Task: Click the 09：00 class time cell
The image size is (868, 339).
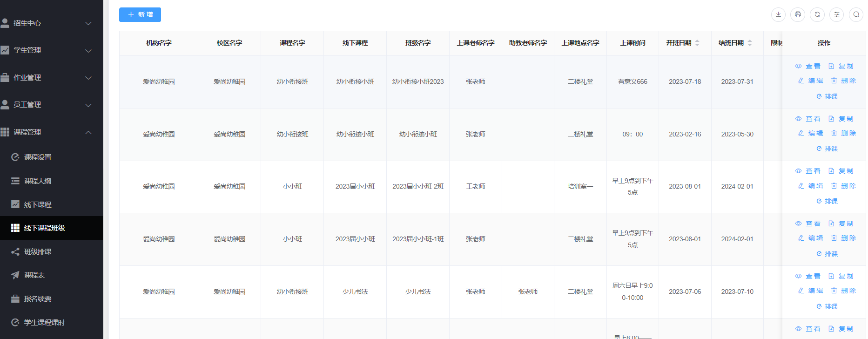Action: tap(632, 134)
